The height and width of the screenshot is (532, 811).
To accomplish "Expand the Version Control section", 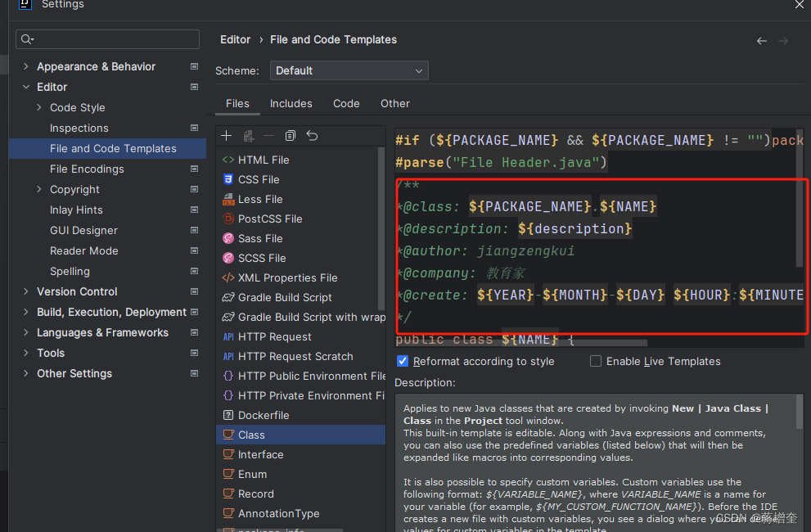I will tap(26, 291).
